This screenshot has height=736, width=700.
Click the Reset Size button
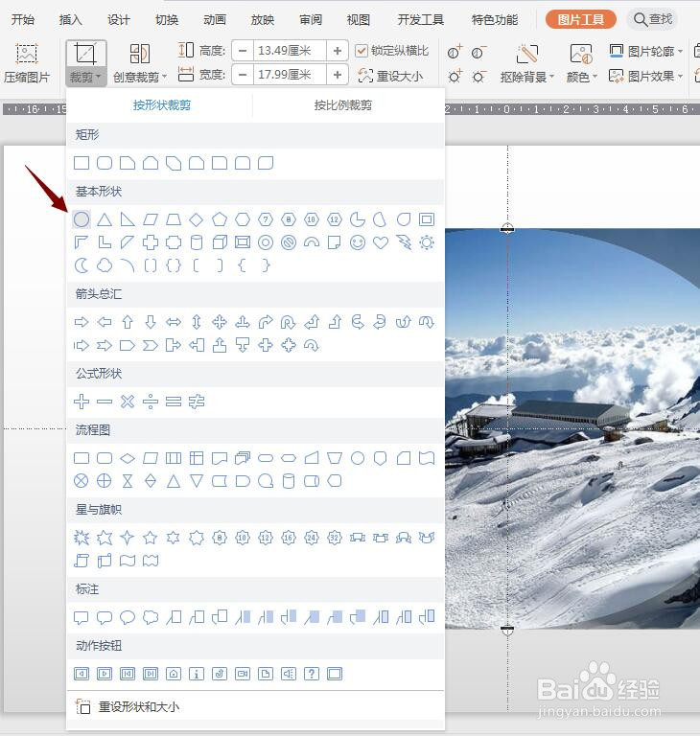coord(391,76)
